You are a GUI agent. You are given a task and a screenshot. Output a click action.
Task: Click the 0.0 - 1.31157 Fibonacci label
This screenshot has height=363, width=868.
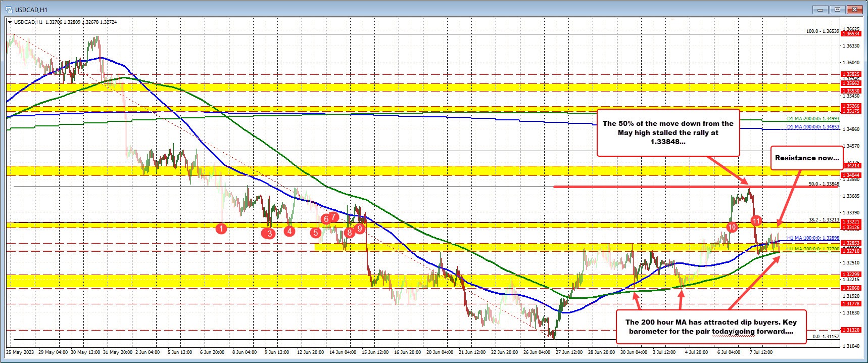click(826, 336)
